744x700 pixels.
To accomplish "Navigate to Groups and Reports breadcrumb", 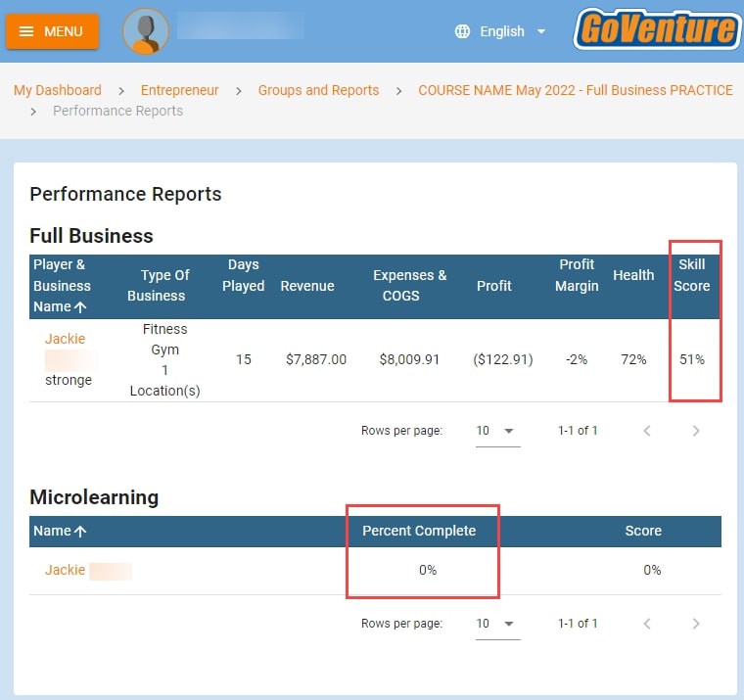I will coord(318,90).
